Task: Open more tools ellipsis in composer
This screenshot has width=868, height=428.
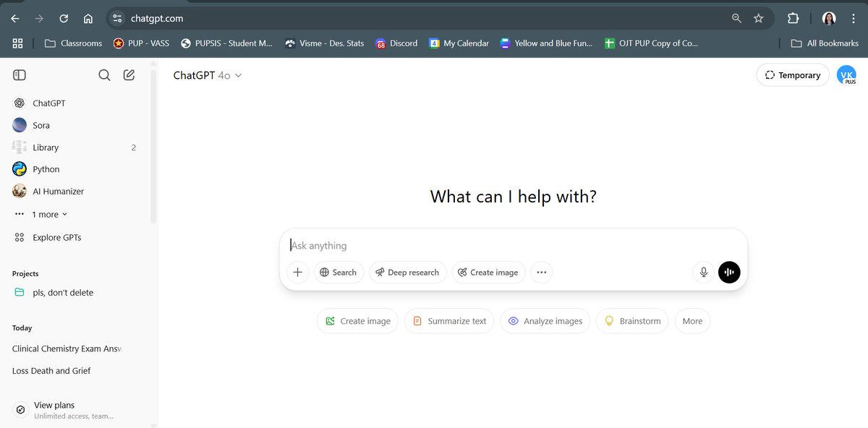Action: [542, 273]
